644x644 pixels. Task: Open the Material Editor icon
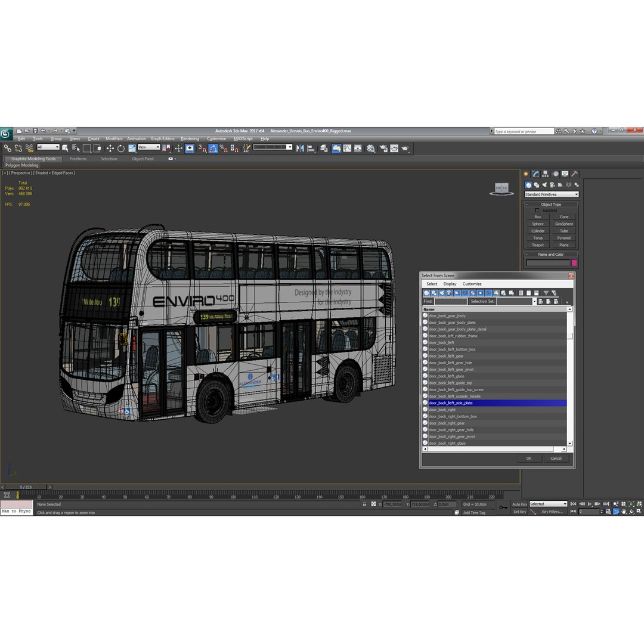[x=371, y=148]
